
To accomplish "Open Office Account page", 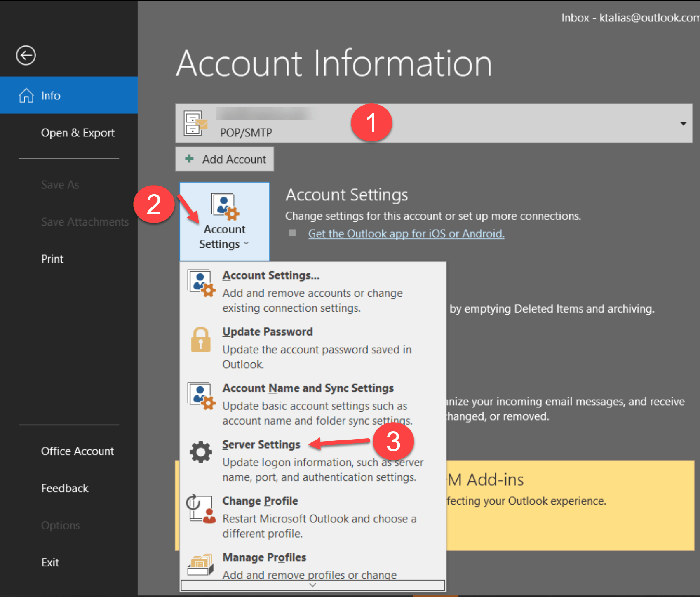I will 78,451.
